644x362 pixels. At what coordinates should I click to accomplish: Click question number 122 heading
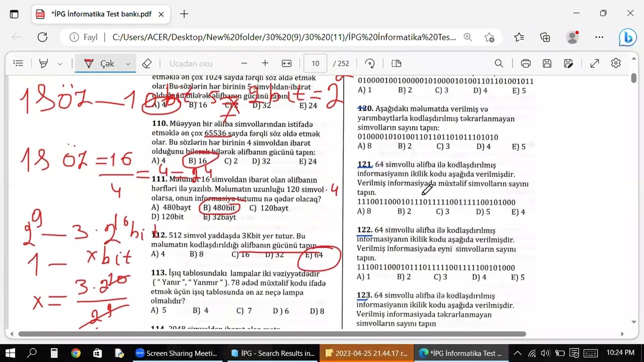365,230
